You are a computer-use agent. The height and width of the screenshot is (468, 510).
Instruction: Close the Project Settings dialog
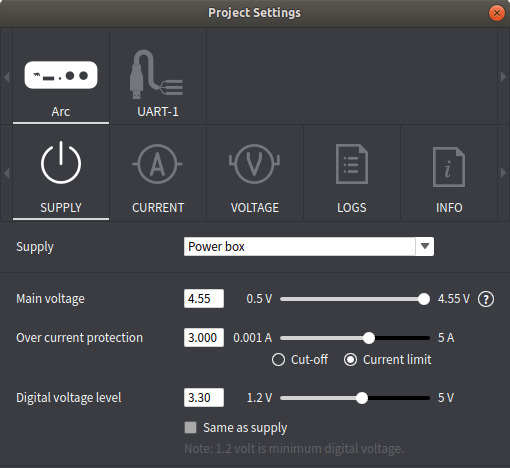pyautogui.click(x=497, y=13)
